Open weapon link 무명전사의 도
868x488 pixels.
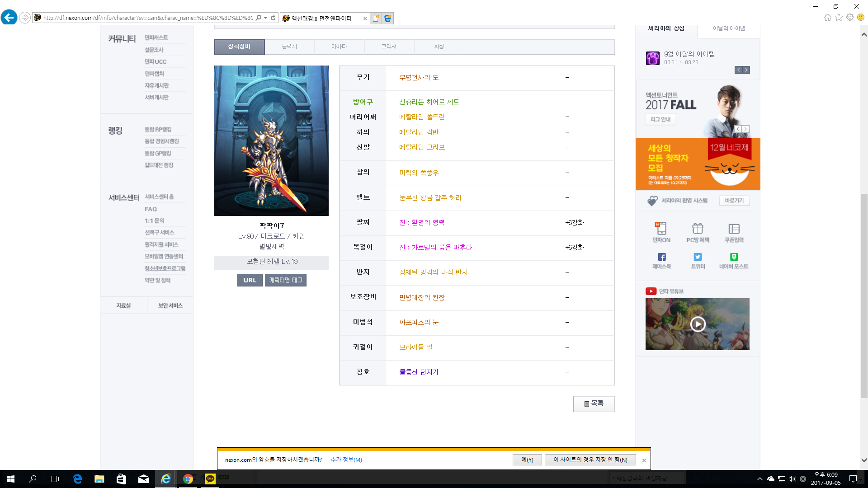(419, 78)
